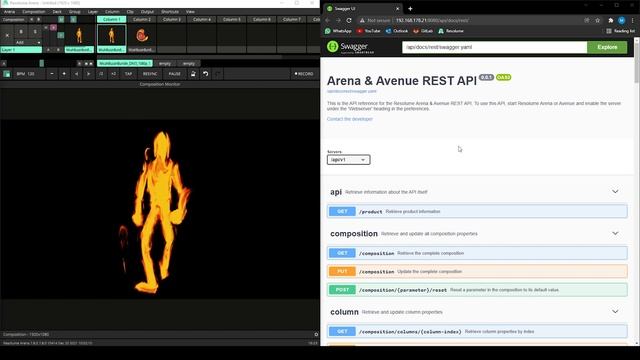Trigger Column 1 header
The width and height of the screenshot is (640, 360).
[111, 19]
